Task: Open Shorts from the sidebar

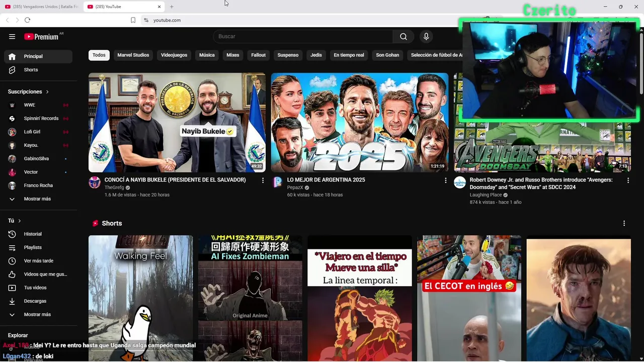Action: 38,70
